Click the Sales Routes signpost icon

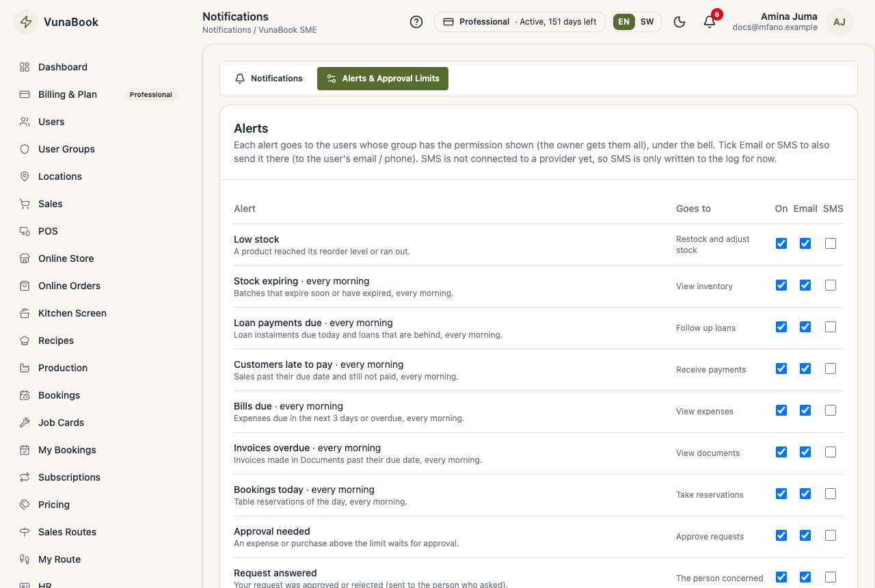[25, 532]
